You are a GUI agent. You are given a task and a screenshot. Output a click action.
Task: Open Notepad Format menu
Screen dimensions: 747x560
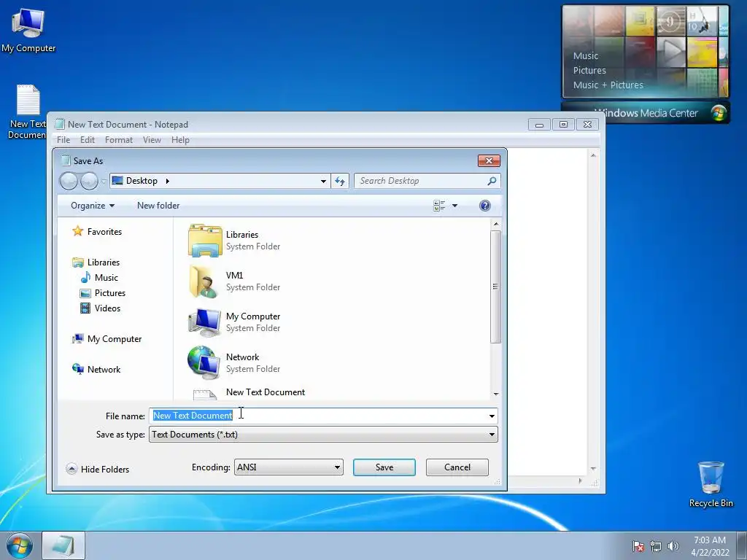119,140
